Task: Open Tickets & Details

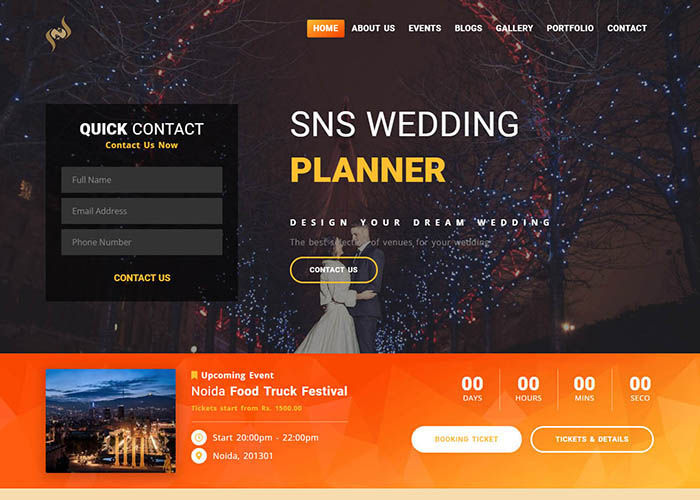Action: pos(592,439)
